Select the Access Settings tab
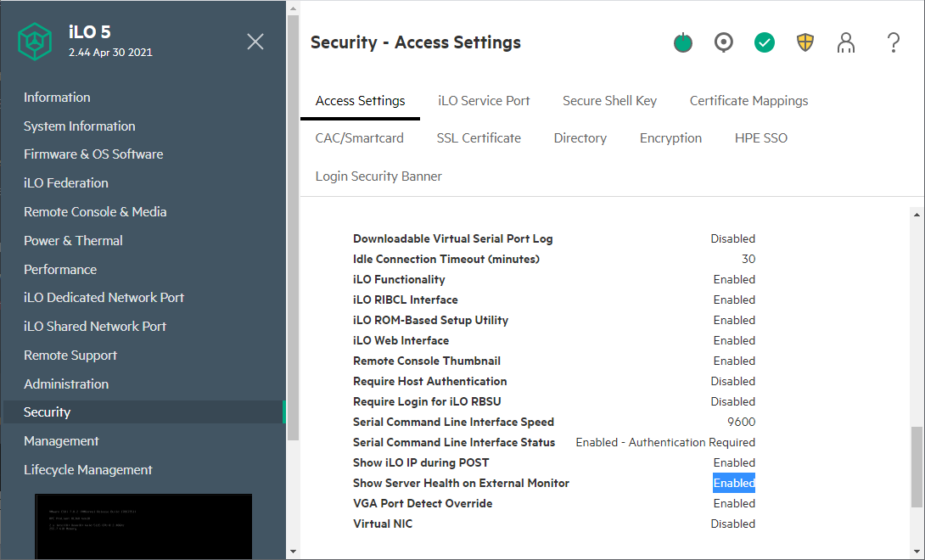The image size is (925, 560). pyautogui.click(x=360, y=101)
